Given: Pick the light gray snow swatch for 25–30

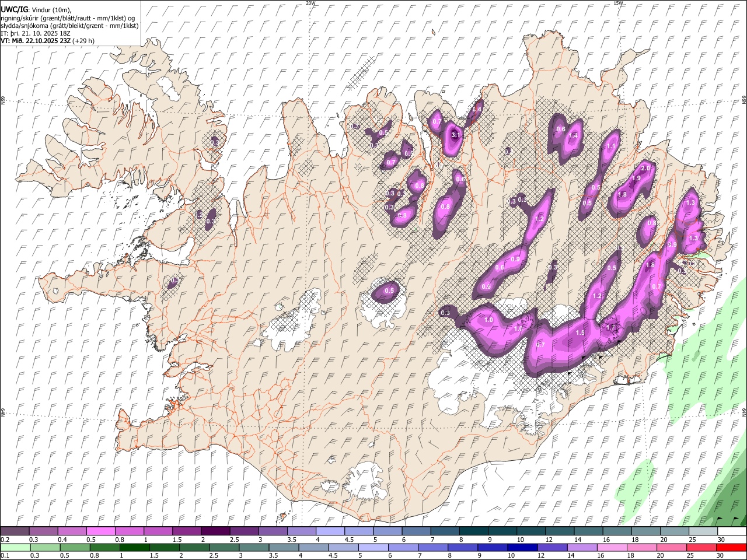Looking at the screenshot, I should pyautogui.click(x=703, y=531).
